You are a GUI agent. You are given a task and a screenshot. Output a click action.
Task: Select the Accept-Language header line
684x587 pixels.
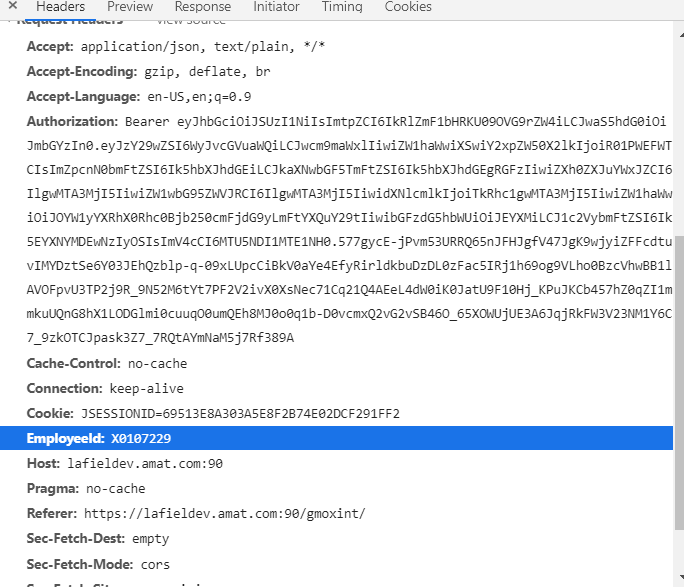click(x=138, y=97)
